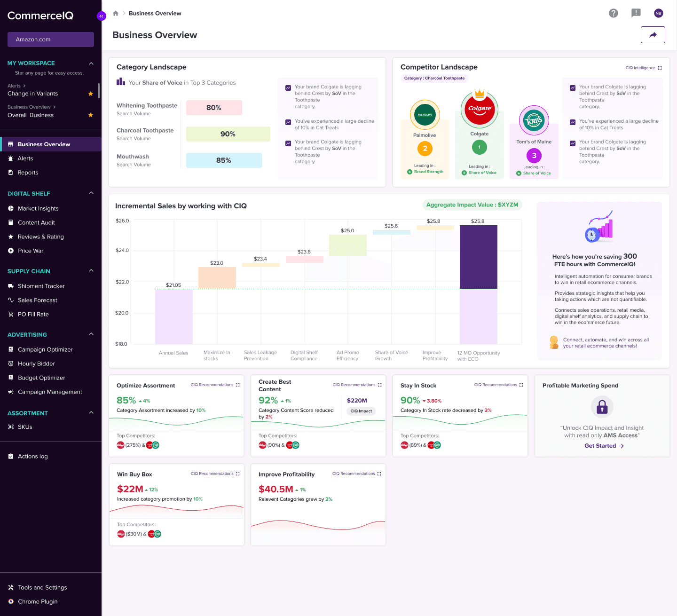Open the NB user profile avatar
Screen dimensions: 677x616
659,13
